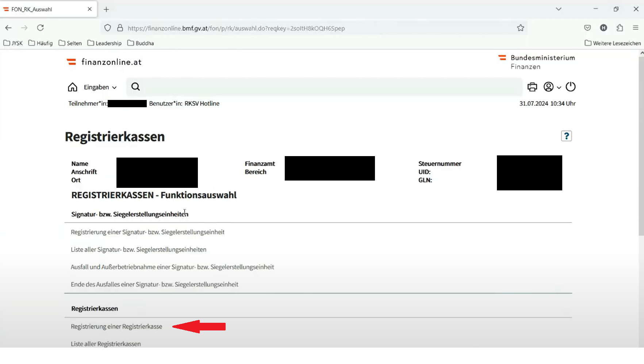Open the question mark help icon

click(x=566, y=136)
